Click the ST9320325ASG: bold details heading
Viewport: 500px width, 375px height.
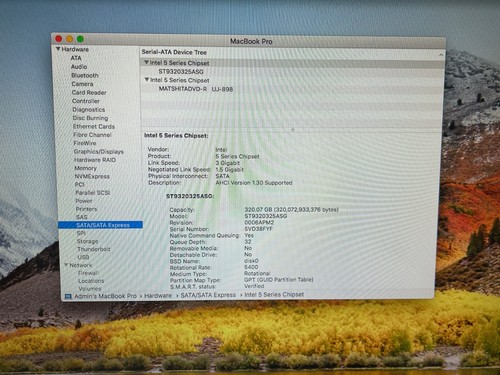click(190, 196)
